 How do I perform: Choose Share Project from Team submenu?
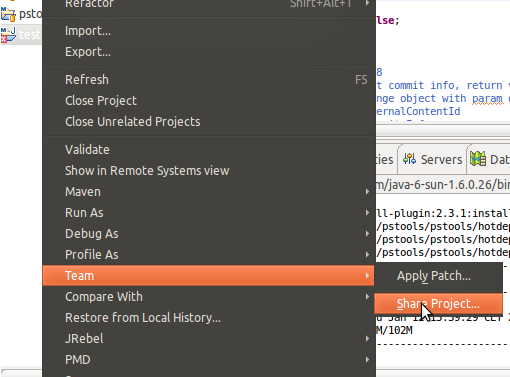(x=438, y=304)
